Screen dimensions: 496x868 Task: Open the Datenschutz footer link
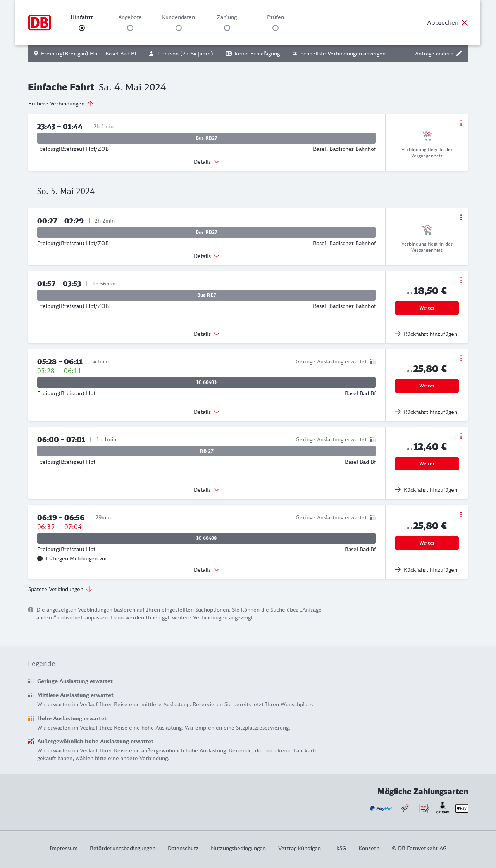coord(183,848)
